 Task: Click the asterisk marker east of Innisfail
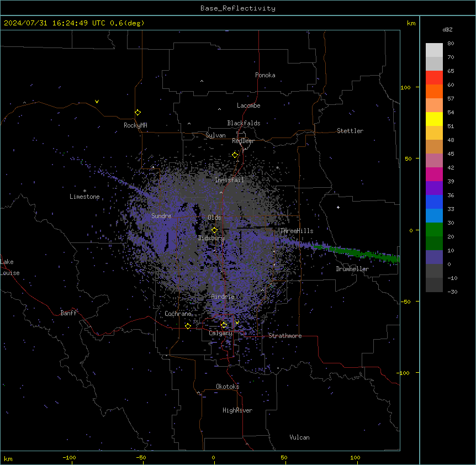(277, 167)
